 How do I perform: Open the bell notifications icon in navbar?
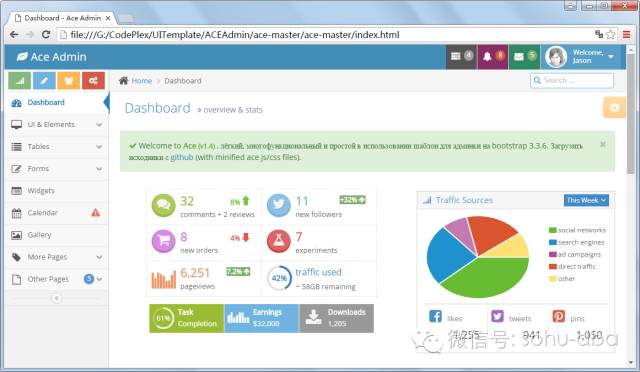click(487, 57)
